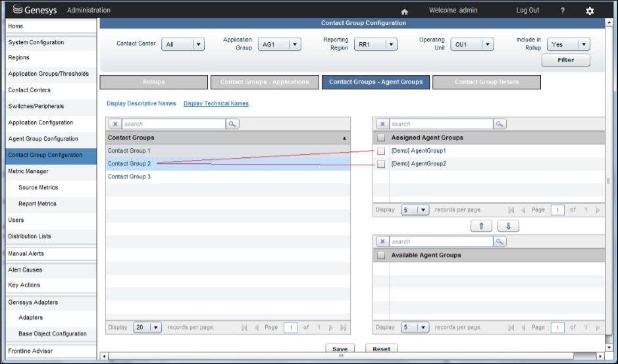Viewport: 618px width, 364px height.
Task: Toggle the Available Agent Groups header checkbox
Action: click(x=381, y=255)
